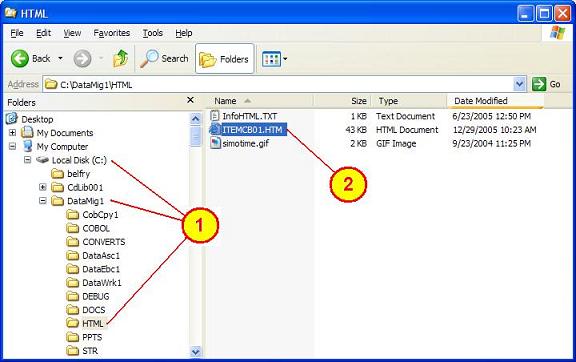Expand the My Documents tree node
This screenshot has width=576, height=362.
coord(12,132)
